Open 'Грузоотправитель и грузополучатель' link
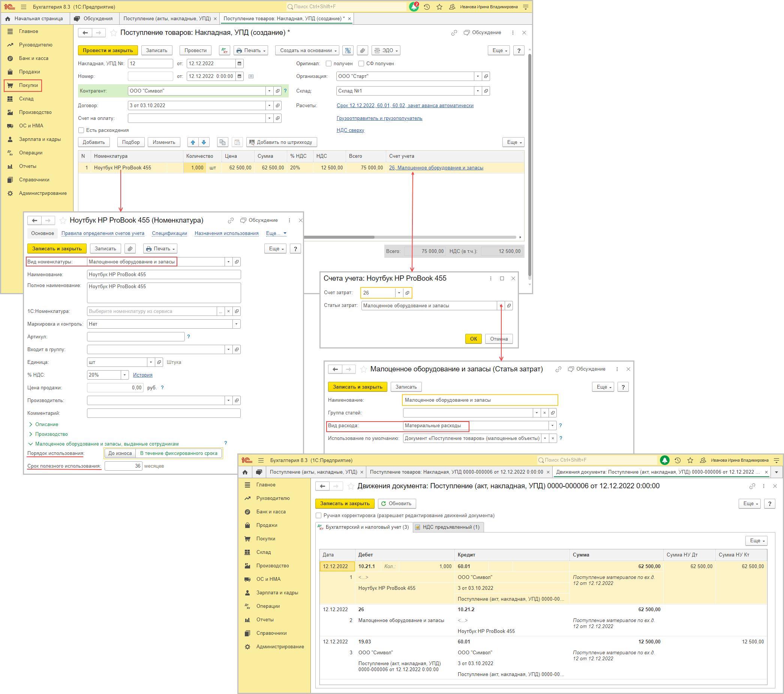 (x=379, y=118)
